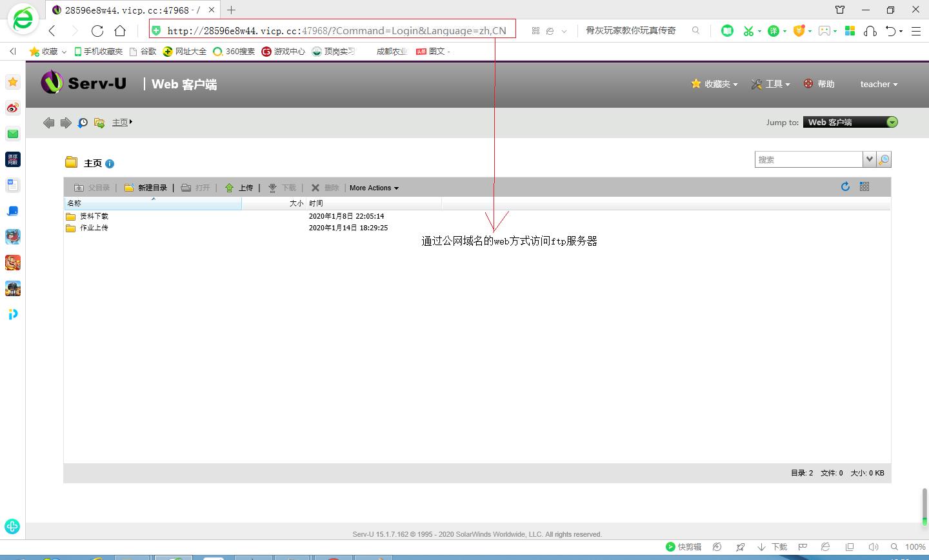The width and height of the screenshot is (929, 560).
Task: Collapse the sidebar with the arrow icon
Action: (12, 51)
